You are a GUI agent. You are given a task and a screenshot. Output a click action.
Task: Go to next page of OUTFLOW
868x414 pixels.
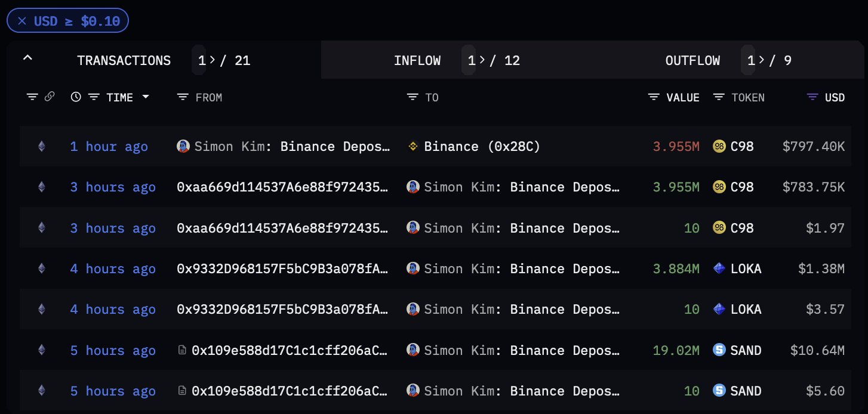point(759,60)
